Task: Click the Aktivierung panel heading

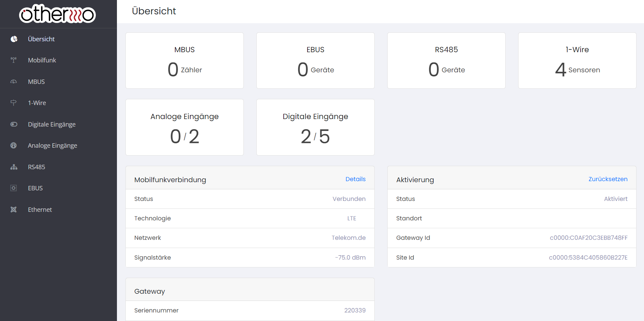Action: [415, 180]
